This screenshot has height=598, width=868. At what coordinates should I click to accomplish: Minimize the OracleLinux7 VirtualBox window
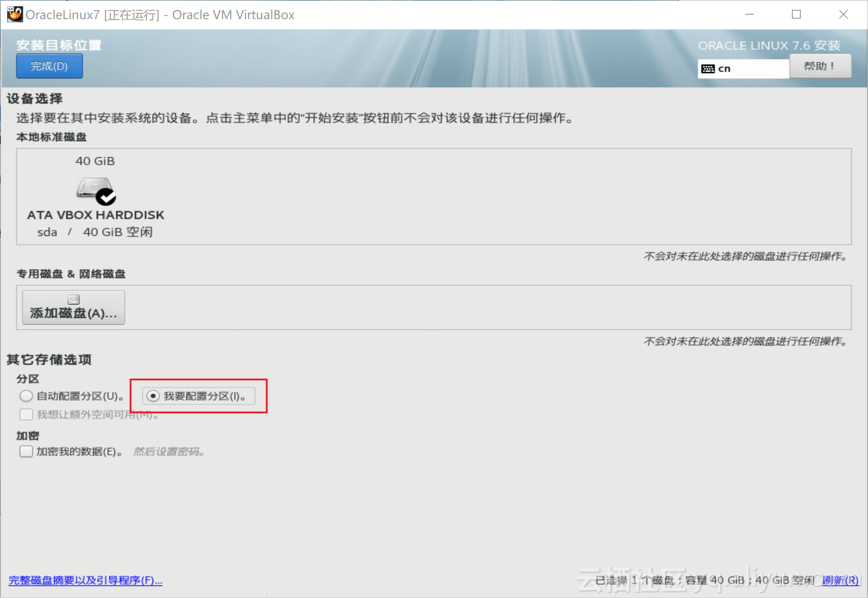pos(750,15)
